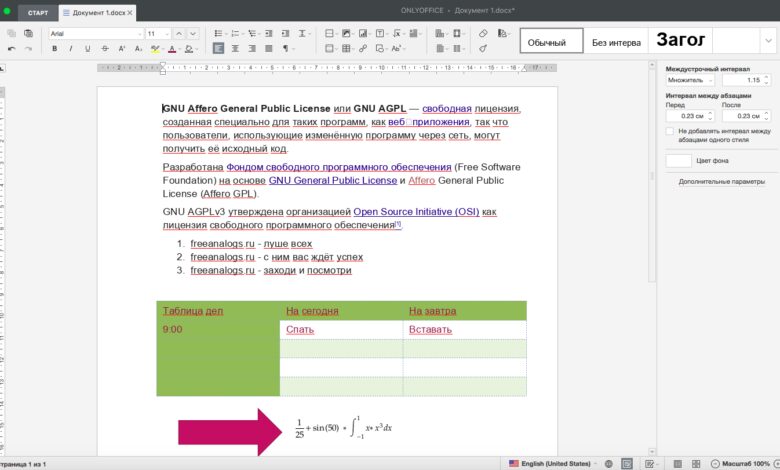Click the line spacing value field 1.15
Screen dimensions: 780x470
coord(746,80)
